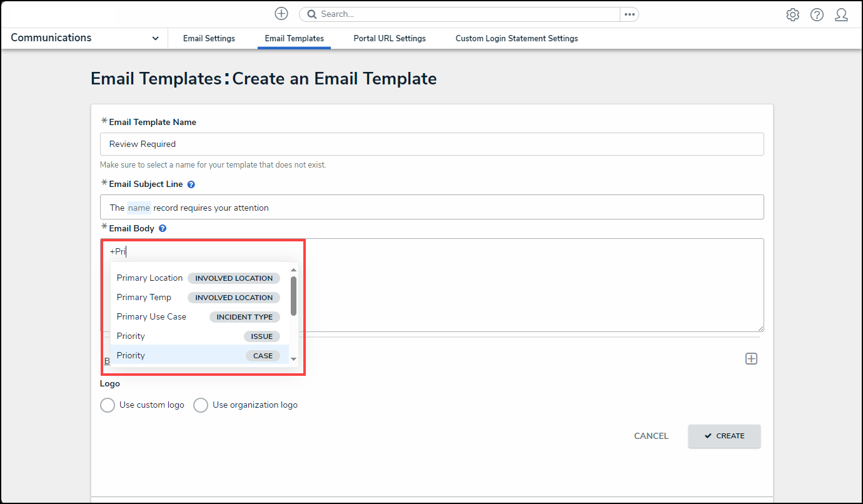The width and height of the screenshot is (863, 504).
Task: Expand the Communications dropdown menu
Action: pyautogui.click(x=155, y=38)
